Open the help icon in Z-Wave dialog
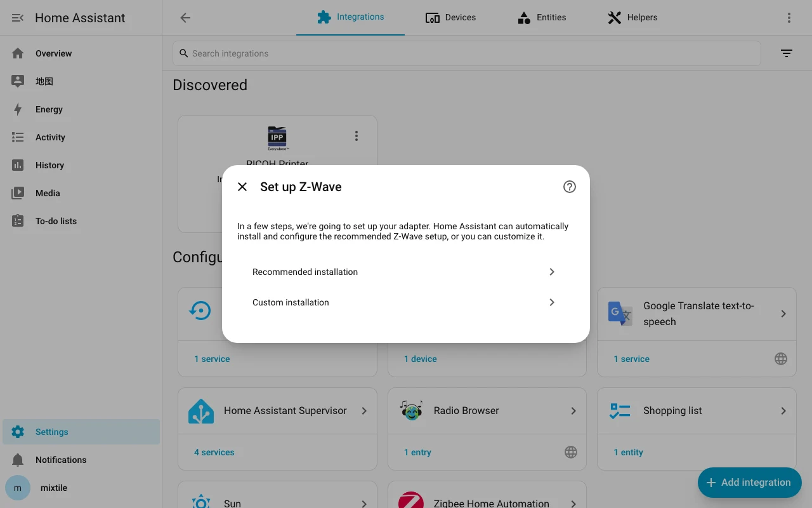This screenshot has height=508, width=812. coord(570,187)
